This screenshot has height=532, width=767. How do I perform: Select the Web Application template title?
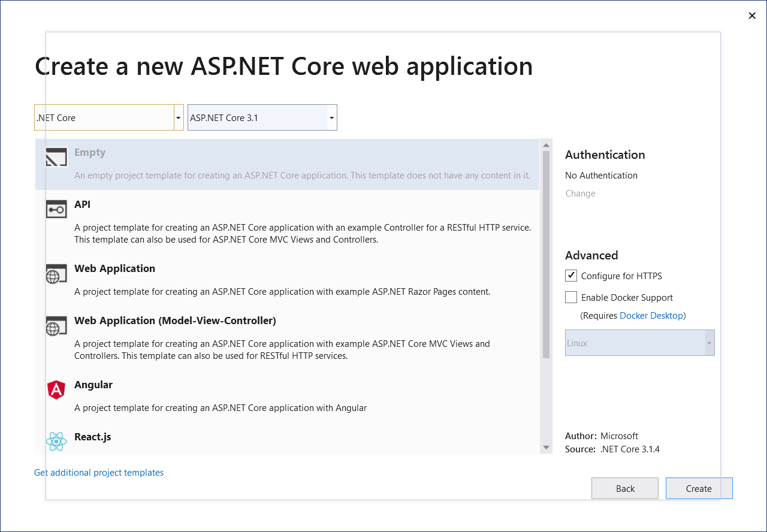tap(114, 268)
